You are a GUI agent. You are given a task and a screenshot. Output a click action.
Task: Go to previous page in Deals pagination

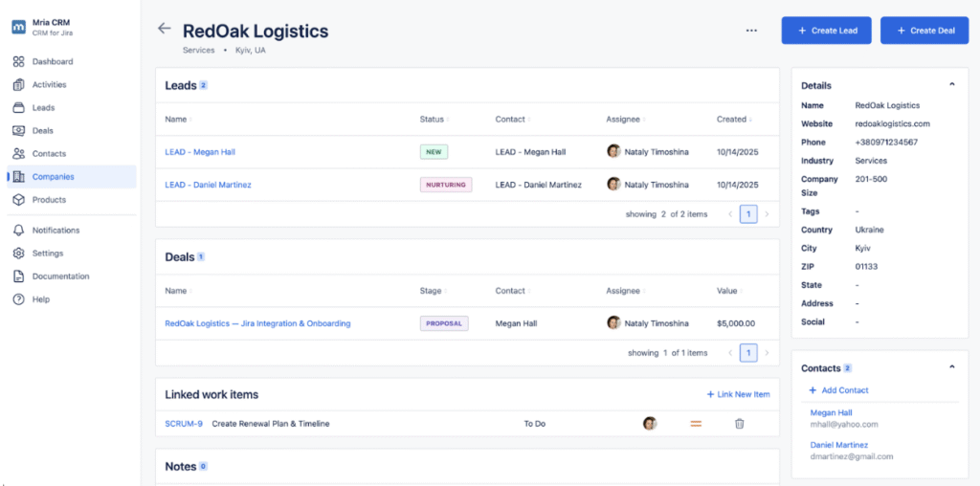pos(730,353)
